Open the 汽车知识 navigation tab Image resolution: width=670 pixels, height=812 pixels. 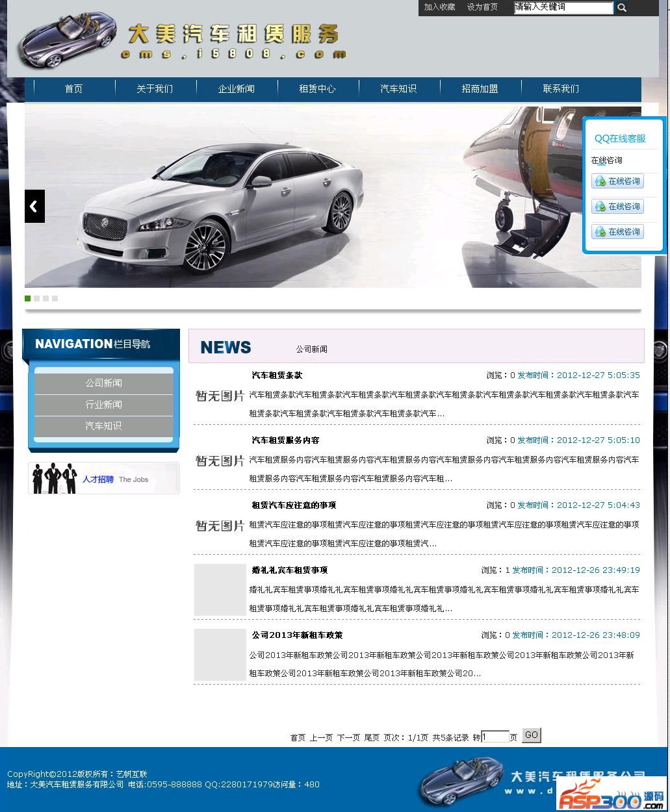398,89
